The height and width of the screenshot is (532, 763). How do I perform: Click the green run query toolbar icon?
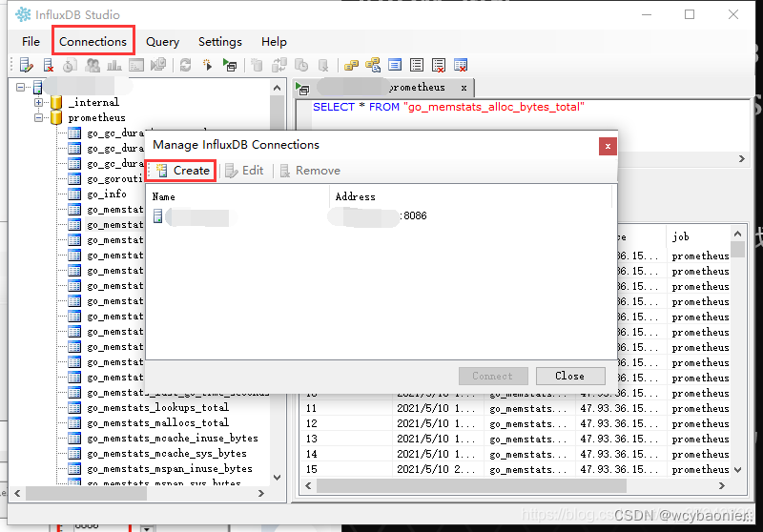(x=229, y=65)
